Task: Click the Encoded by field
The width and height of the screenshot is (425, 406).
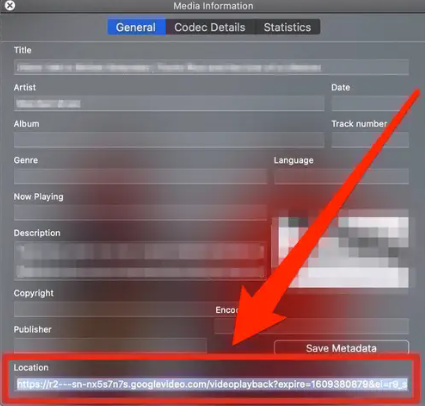Action: tap(311, 326)
